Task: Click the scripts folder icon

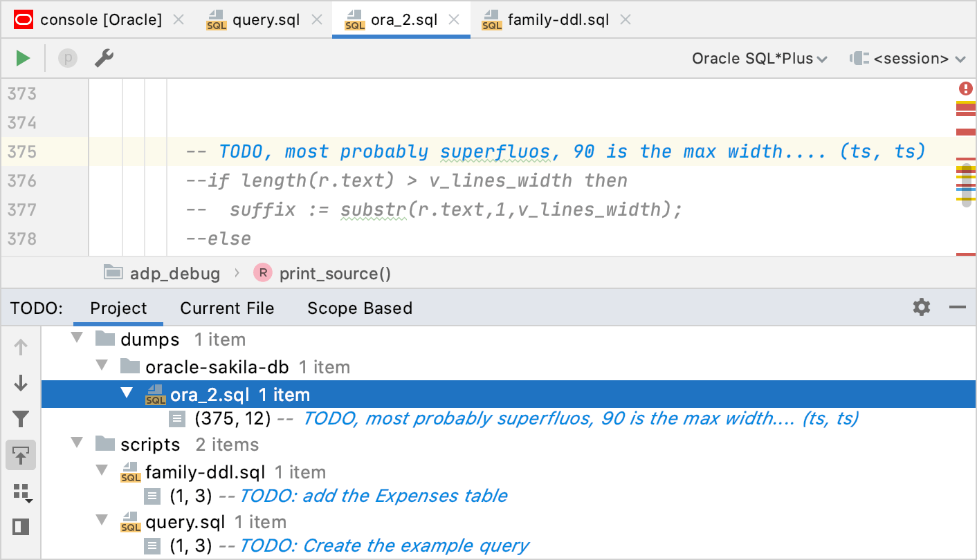Action: [104, 444]
